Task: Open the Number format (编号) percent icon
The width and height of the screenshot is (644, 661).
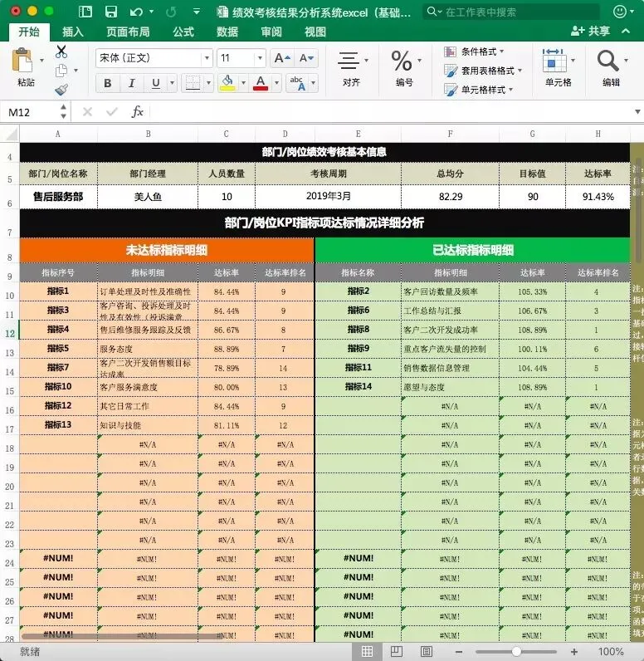Action: pyautogui.click(x=402, y=61)
